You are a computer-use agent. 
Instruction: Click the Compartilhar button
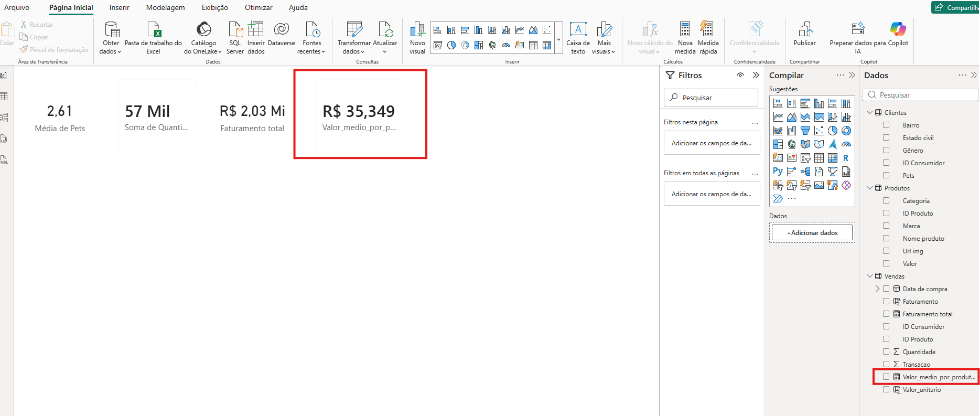pyautogui.click(x=955, y=7)
